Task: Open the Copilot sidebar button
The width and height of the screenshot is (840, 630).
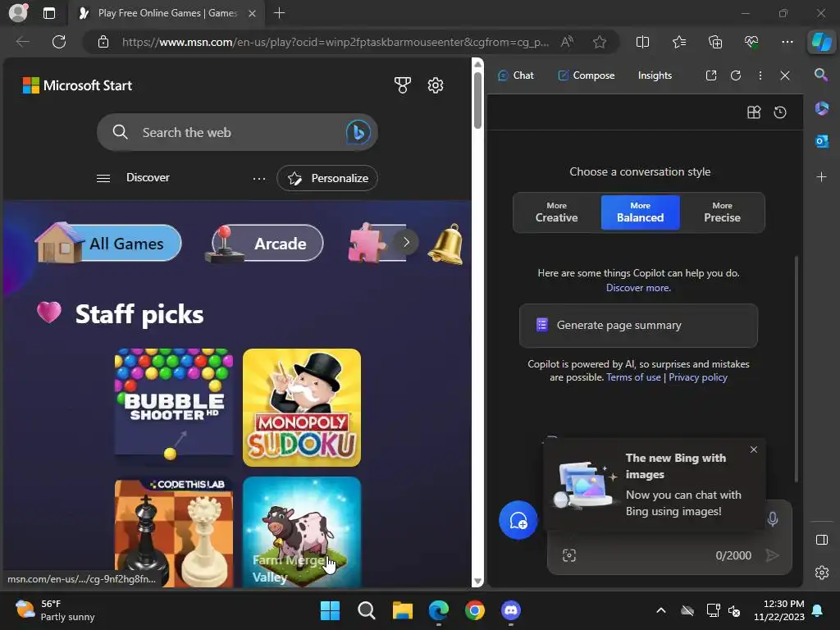Action: point(821,42)
